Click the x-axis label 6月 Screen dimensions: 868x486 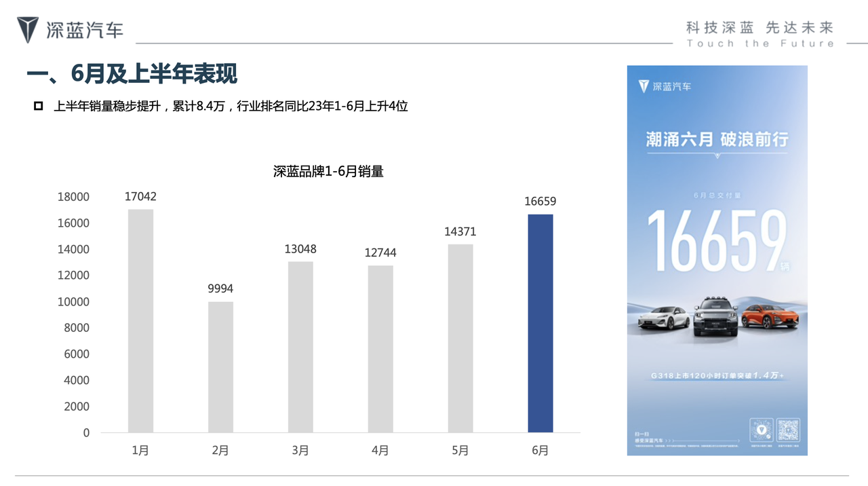pos(540,450)
